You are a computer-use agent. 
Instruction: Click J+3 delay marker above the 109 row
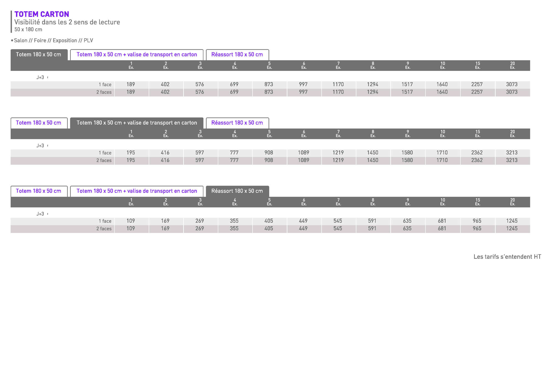pyautogui.click(x=41, y=214)
